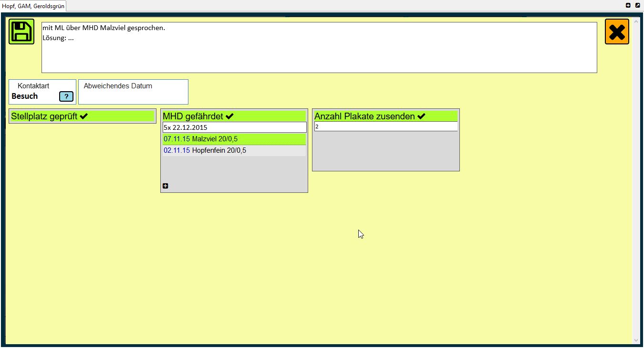Toggle the MHD gefährdet checkmark

(x=229, y=116)
